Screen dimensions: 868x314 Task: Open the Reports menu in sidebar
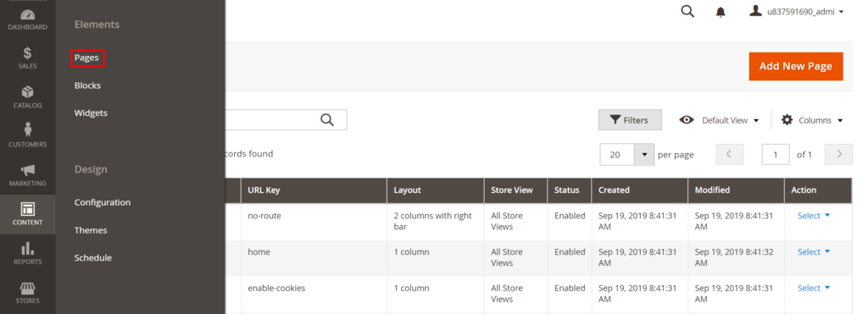(x=27, y=253)
